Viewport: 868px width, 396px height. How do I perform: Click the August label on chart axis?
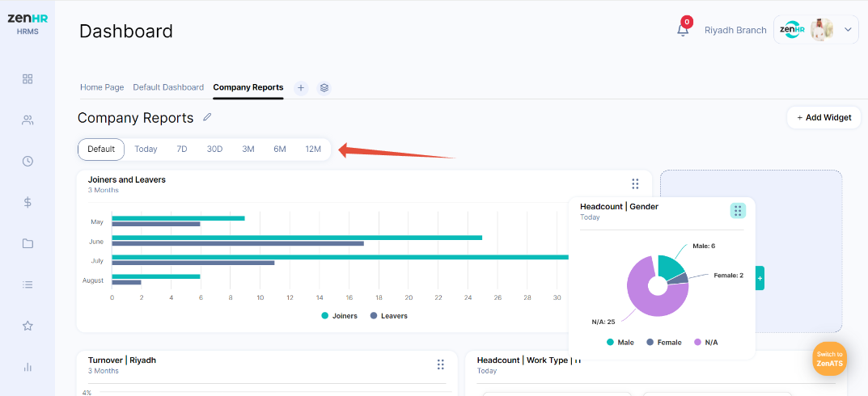tap(93, 280)
